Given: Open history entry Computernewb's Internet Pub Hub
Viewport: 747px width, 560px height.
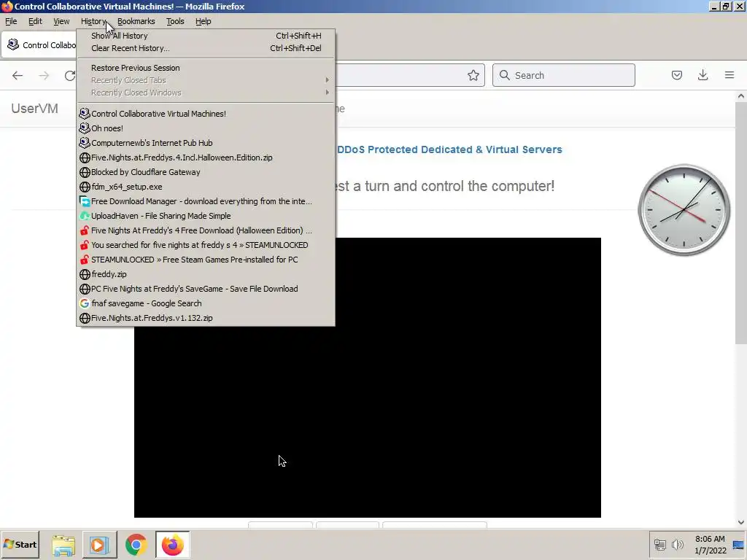Looking at the screenshot, I should coord(206,143).
